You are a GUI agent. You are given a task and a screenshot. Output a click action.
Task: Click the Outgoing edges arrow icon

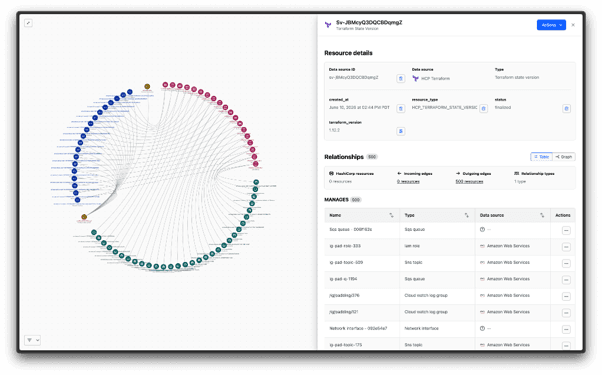458,173
